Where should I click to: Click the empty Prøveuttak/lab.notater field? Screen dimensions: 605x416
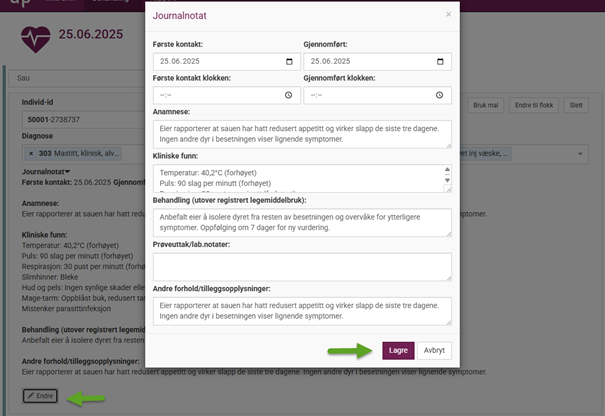(301, 266)
